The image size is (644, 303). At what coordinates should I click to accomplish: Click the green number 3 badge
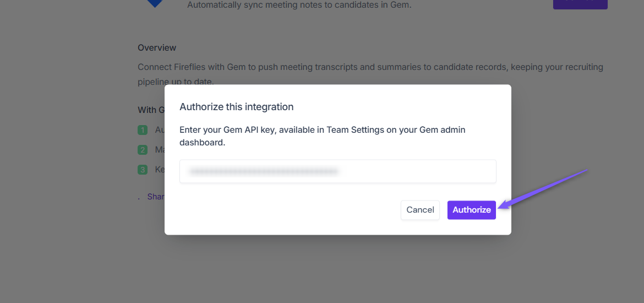(x=143, y=169)
